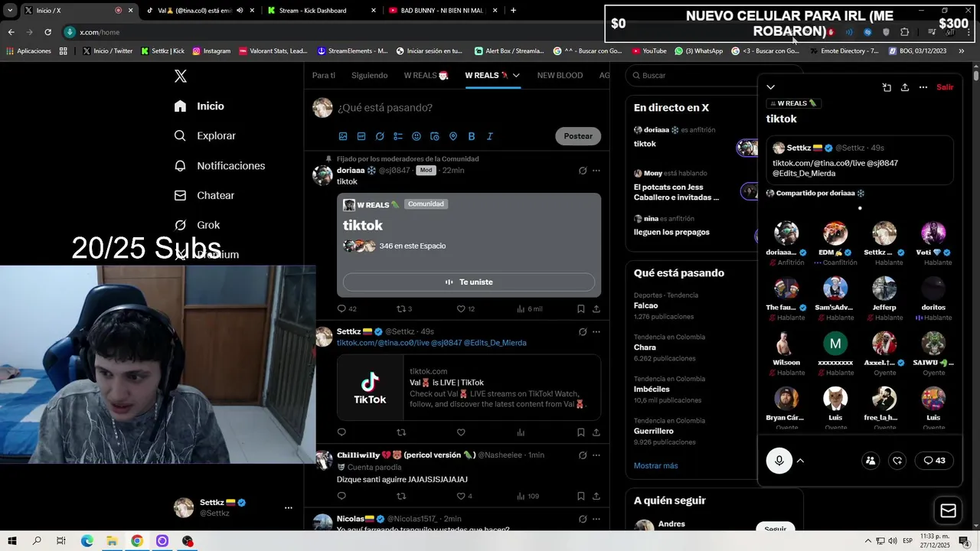Click the Grok enhance icon in the composer

pos(380,136)
